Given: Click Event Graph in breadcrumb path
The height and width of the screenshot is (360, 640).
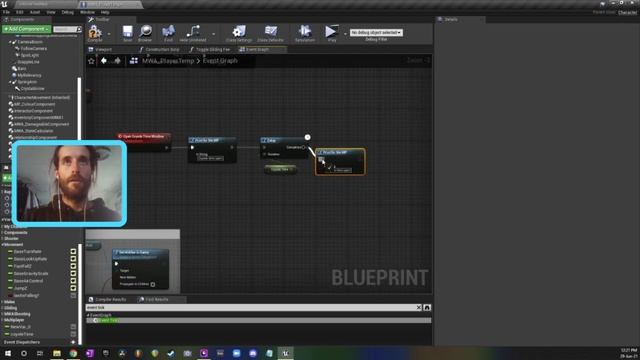Looking at the screenshot, I should click(220, 61).
